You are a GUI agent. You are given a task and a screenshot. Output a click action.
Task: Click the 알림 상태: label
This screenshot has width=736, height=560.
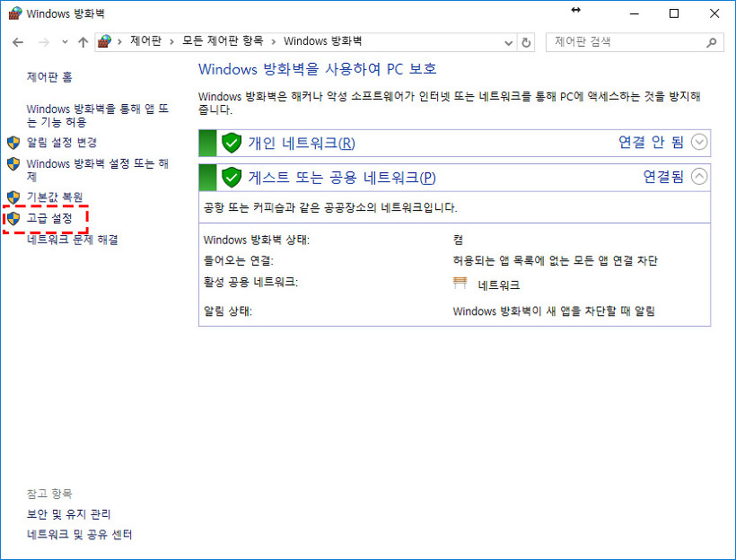coord(228,311)
